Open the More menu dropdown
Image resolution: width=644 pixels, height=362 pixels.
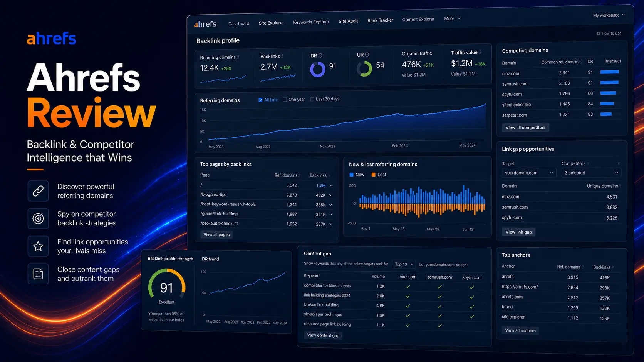[x=452, y=18]
